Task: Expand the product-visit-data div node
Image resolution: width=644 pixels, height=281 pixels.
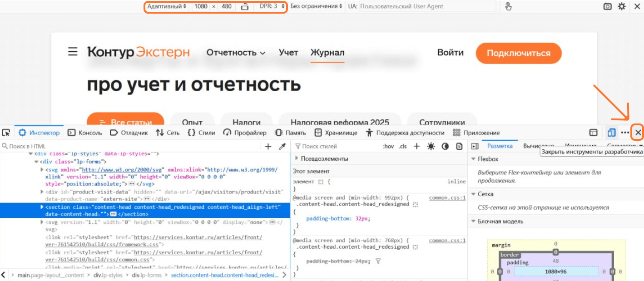Action: coord(42,192)
